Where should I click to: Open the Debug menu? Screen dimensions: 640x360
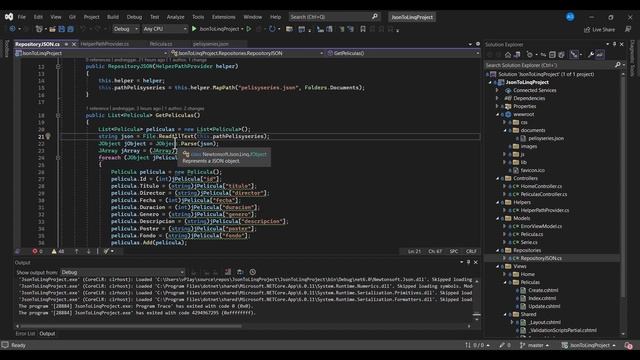coord(134,17)
